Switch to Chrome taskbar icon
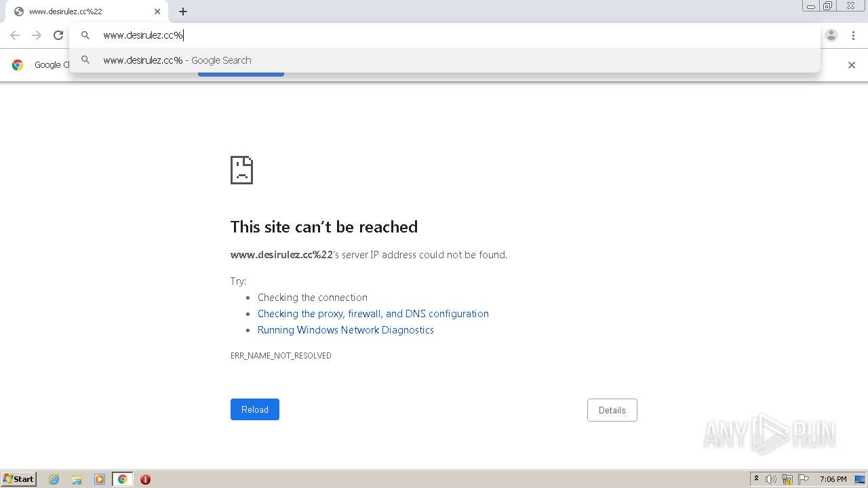Image resolution: width=868 pixels, height=488 pixels. [x=122, y=479]
